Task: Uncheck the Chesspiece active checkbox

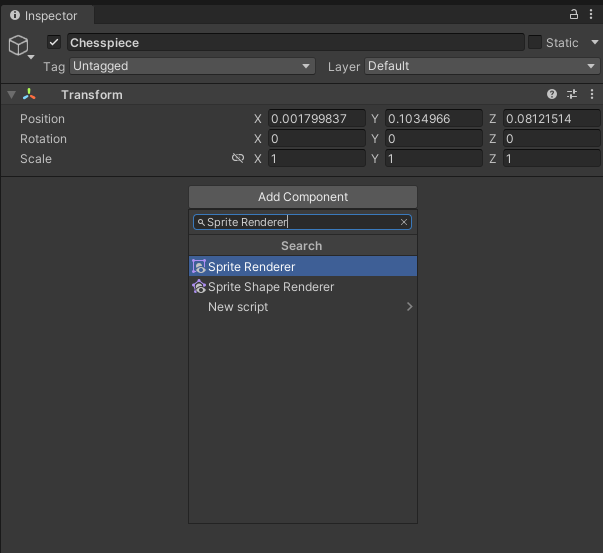Action: click(54, 42)
